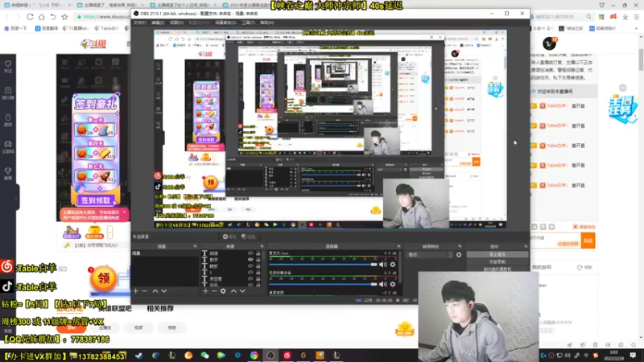Click the orange 领 reward badge
This screenshot has height=362, width=644.
coord(103,279)
